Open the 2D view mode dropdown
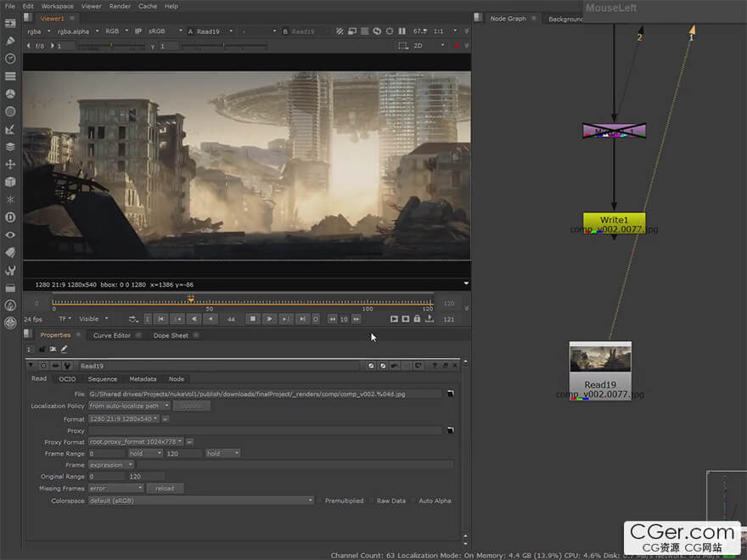Viewport: 747px width, 560px height. (429, 46)
